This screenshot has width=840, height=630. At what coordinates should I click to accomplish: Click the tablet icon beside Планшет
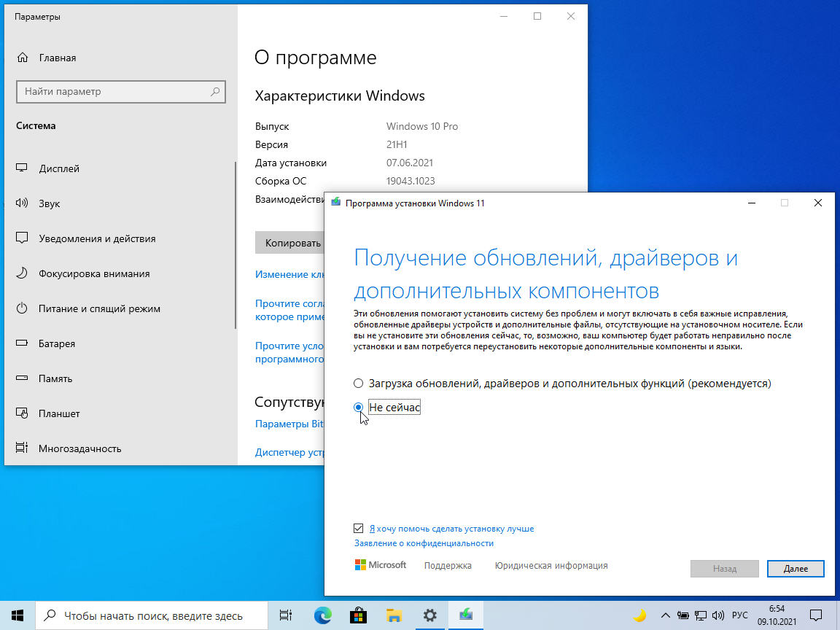click(x=21, y=413)
